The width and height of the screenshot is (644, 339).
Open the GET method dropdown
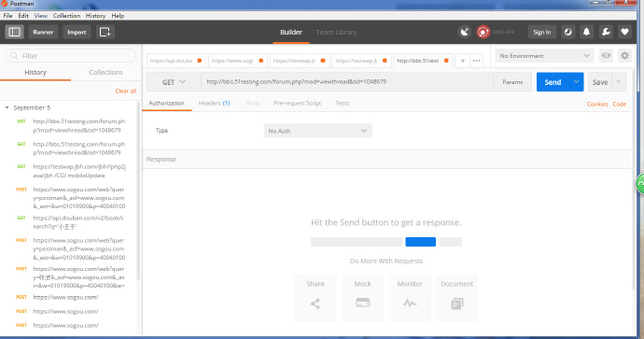pos(174,82)
